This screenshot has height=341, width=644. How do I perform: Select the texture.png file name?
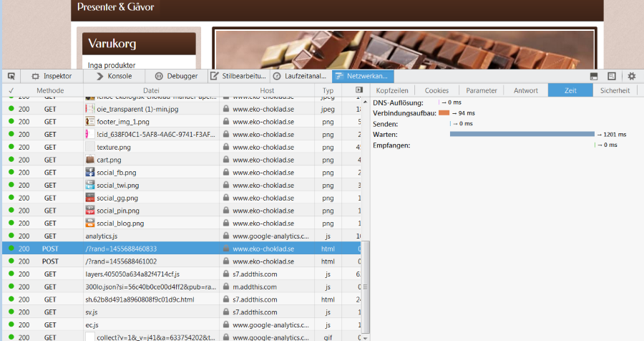[113, 148]
